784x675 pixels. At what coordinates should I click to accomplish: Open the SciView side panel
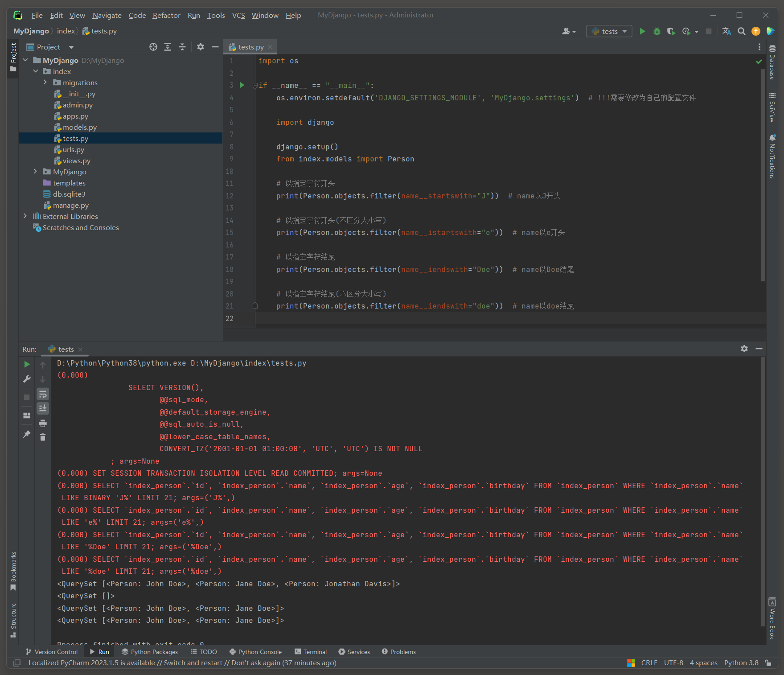point(772,107)
